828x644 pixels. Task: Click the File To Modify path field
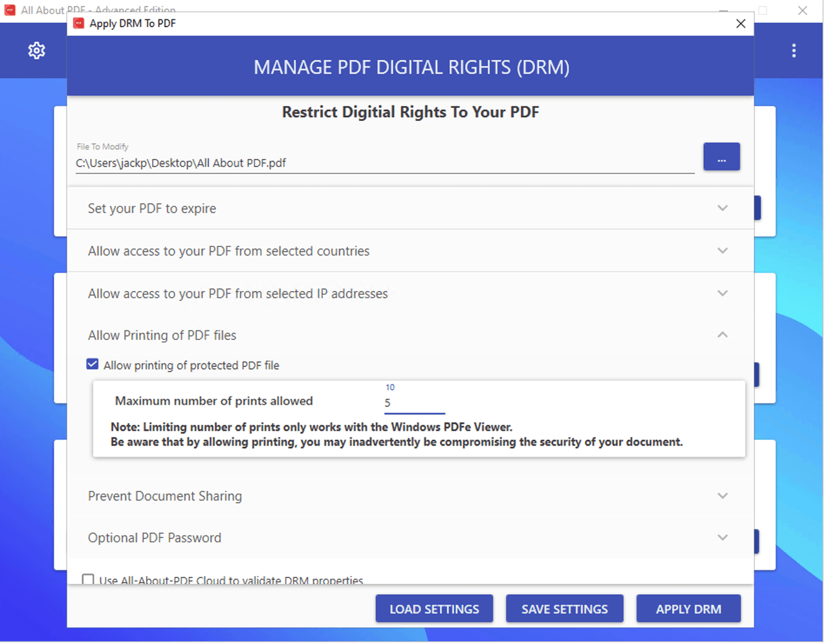(385, 163)
